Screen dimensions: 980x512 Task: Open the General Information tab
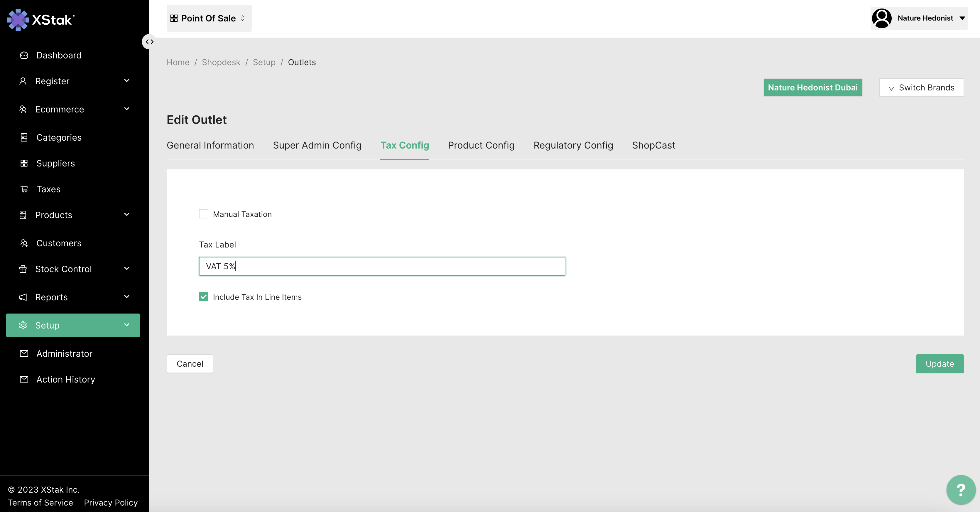[210, 145]
